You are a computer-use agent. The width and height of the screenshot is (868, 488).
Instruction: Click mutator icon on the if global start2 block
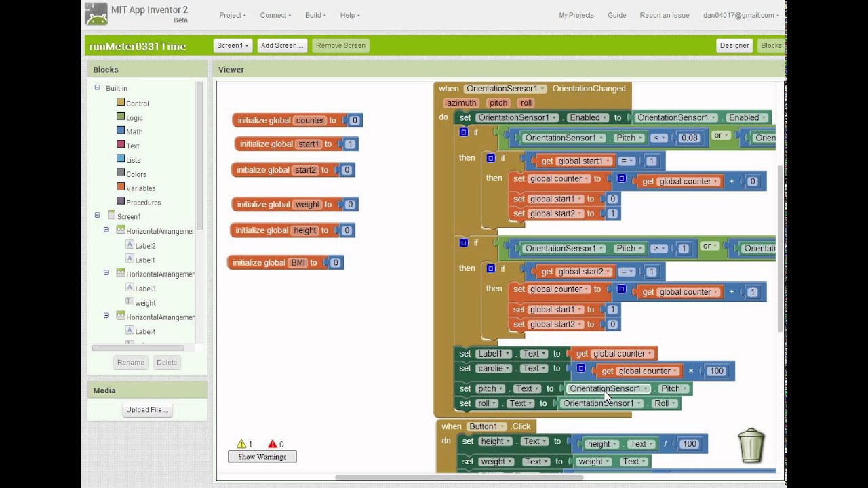pyautogui.click(x=491, y=268)
